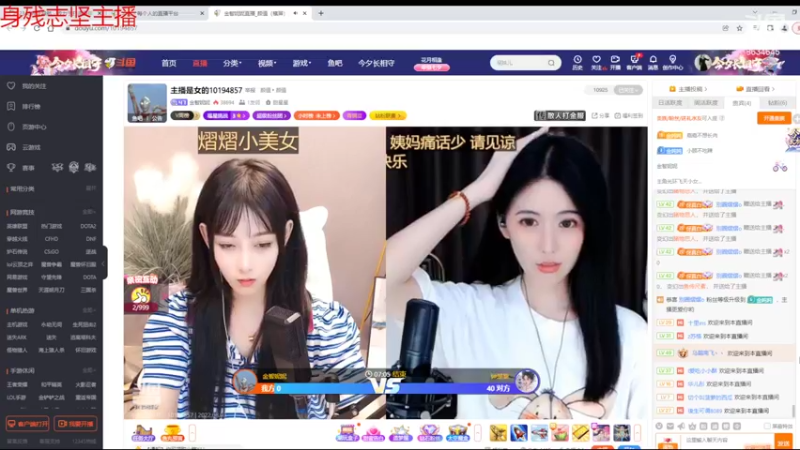The width and height of the screenshot is (800, 450).
Task: Open 创作中心 lightbulb icon
Action: pyautogui.click(x=672, y=60)
